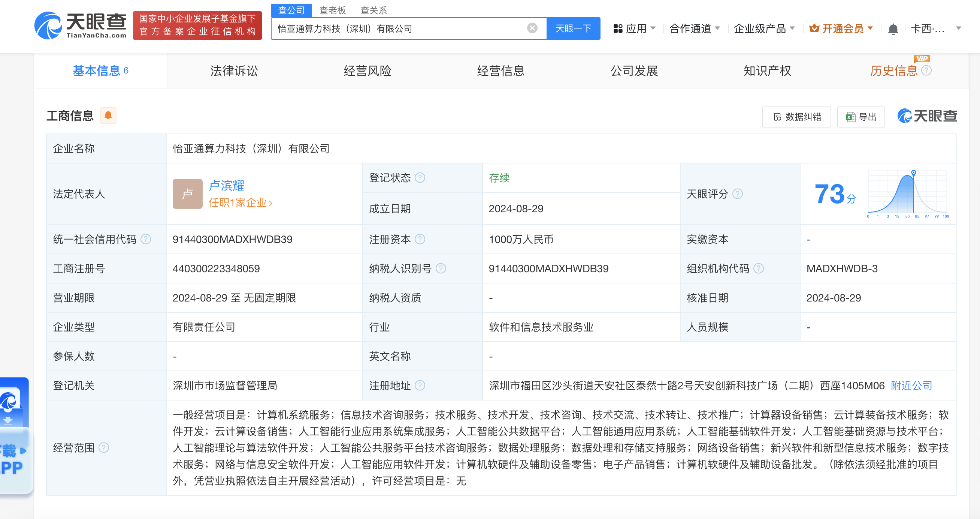Image resolution: width=980 pixels, height=519 pixels.
Task: Switch to the 查老板 search tab
Action: (333, 10)
